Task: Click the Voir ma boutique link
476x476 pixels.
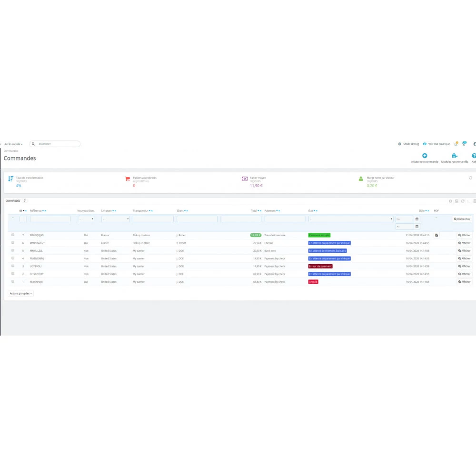Action: click(x=439, y=144)
